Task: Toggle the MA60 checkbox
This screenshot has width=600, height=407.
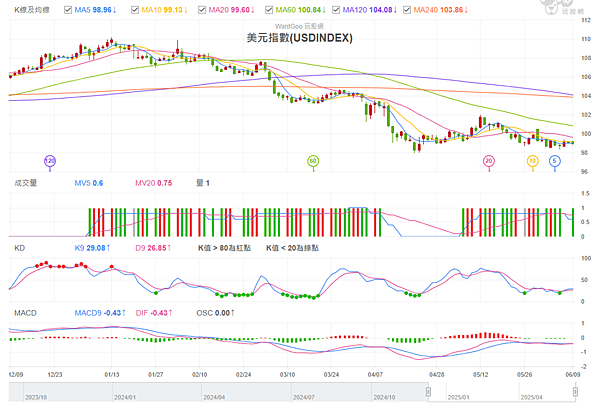Action: point(269,10)
